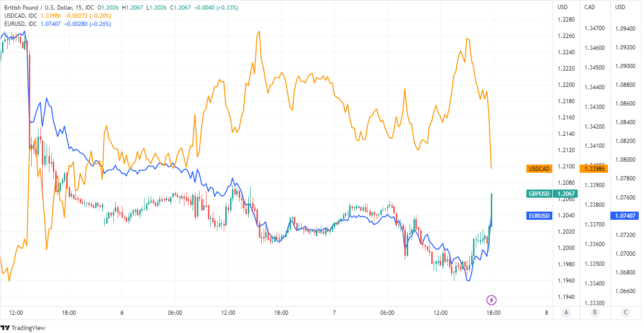Click the orange 1.33986 price tag
The height and width of the screenshot is (333, 644).
tap(595, 169)
